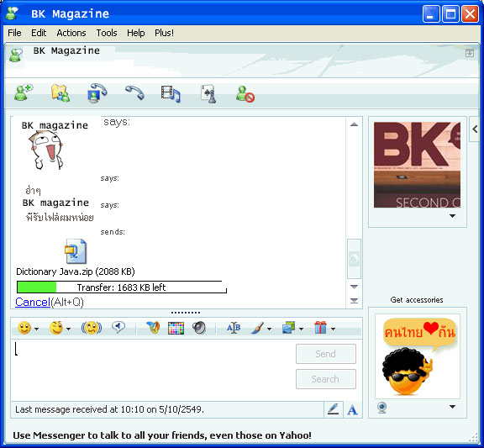
Task: Toggle handwriting input mode
Action: point(333,409)
